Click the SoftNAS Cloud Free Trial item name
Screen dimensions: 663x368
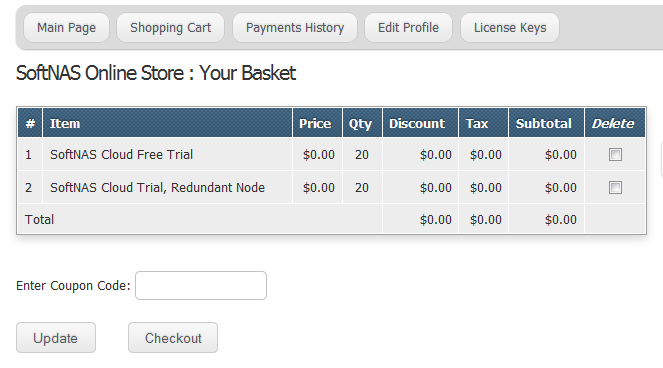[x=121, y=155]
